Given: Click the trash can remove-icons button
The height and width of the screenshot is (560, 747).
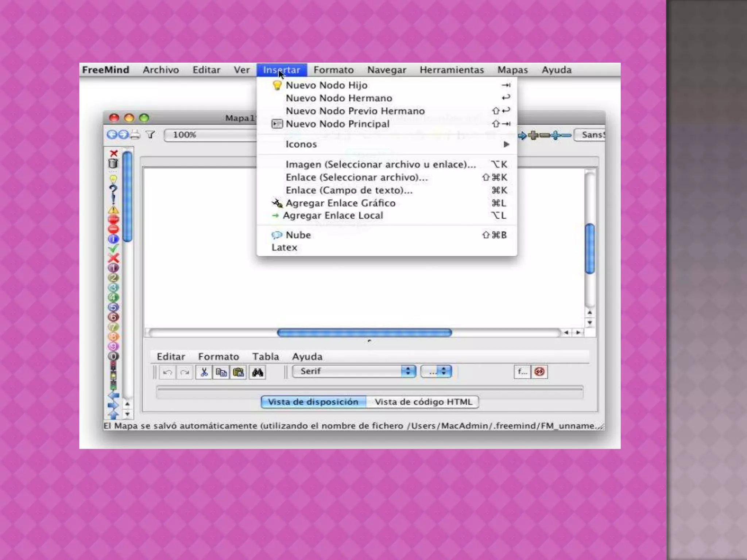Looking at the screenshot, I should pyautogui.click(x=113, y=163).
